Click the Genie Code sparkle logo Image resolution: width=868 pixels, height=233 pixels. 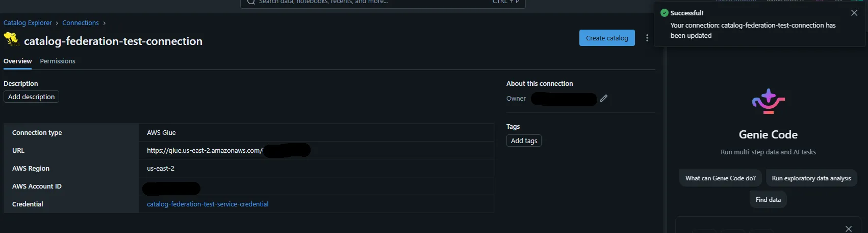[768, 102]
